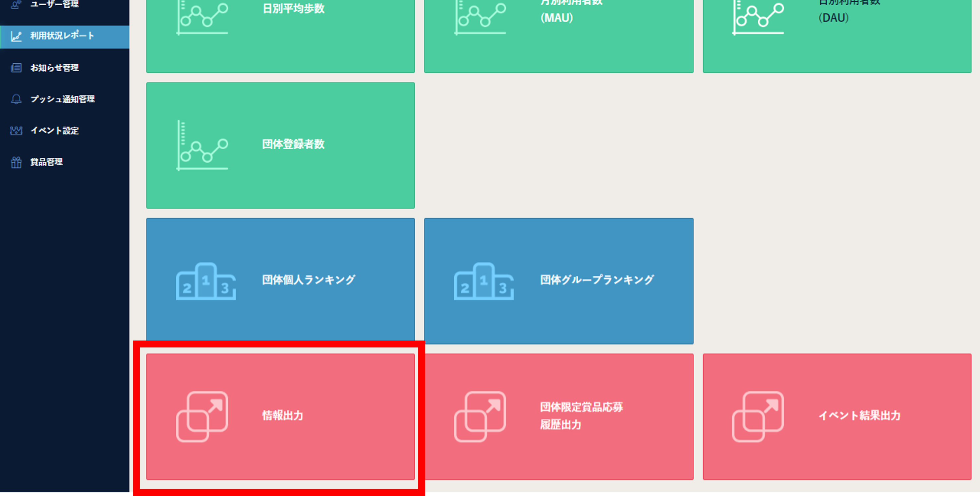This screenshot has height=496, width=980.
Task: Click the export icon in the 団体限定賞品応募履歴出力 tile
Action: coord(480,416)
